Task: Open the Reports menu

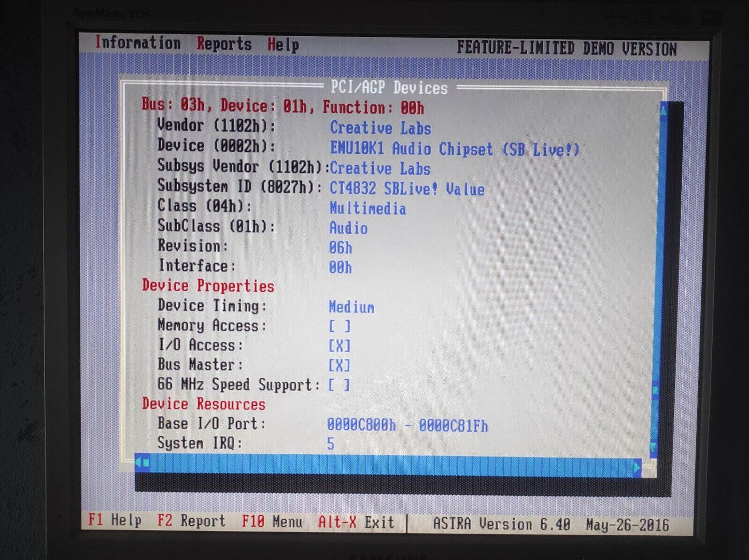Action: (x=224, y=45)
